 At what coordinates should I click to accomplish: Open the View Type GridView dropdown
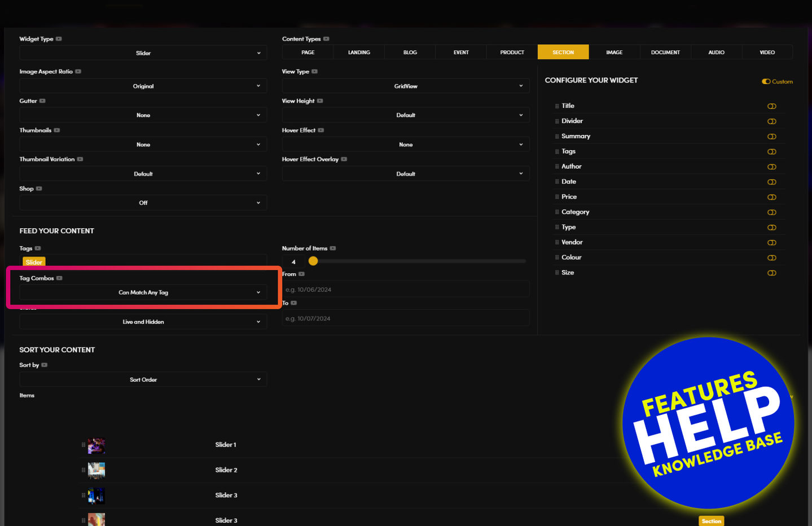405,86
